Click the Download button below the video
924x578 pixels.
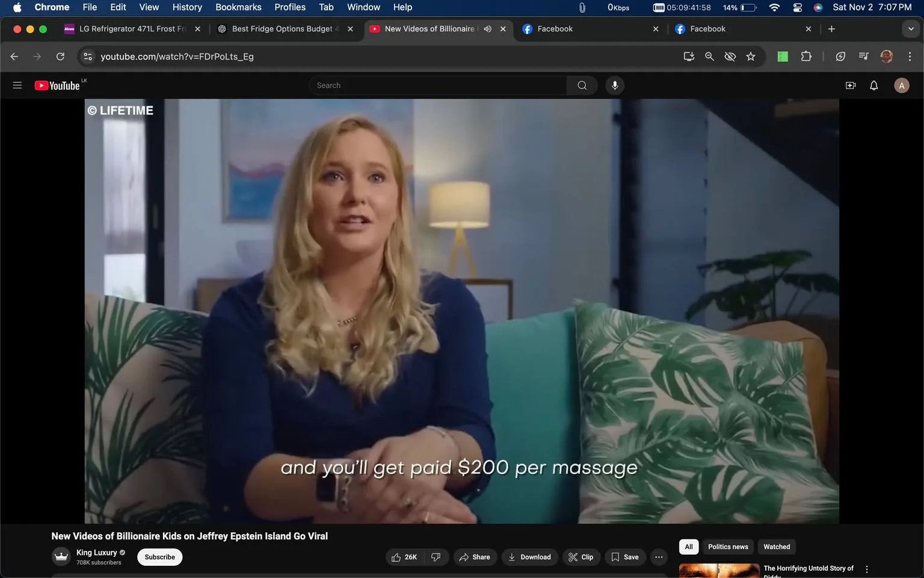[529, 557]
